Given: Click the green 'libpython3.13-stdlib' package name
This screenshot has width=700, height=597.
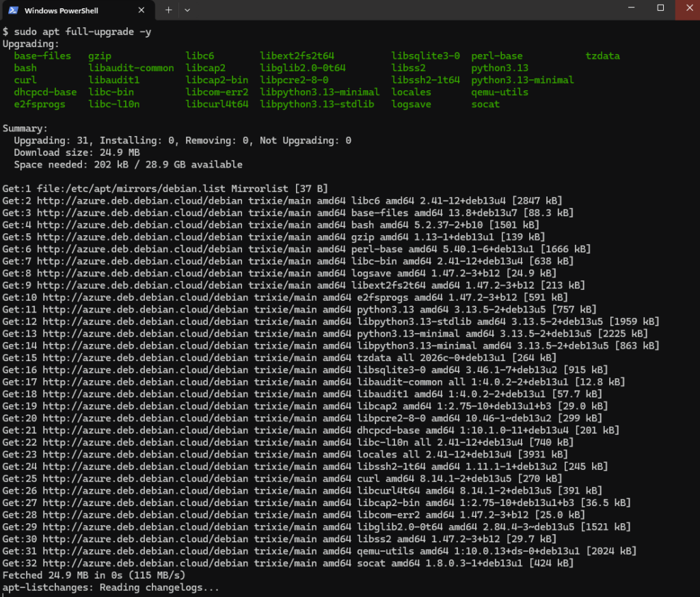Looking at the screenshot, I should [x=317, y=104].
